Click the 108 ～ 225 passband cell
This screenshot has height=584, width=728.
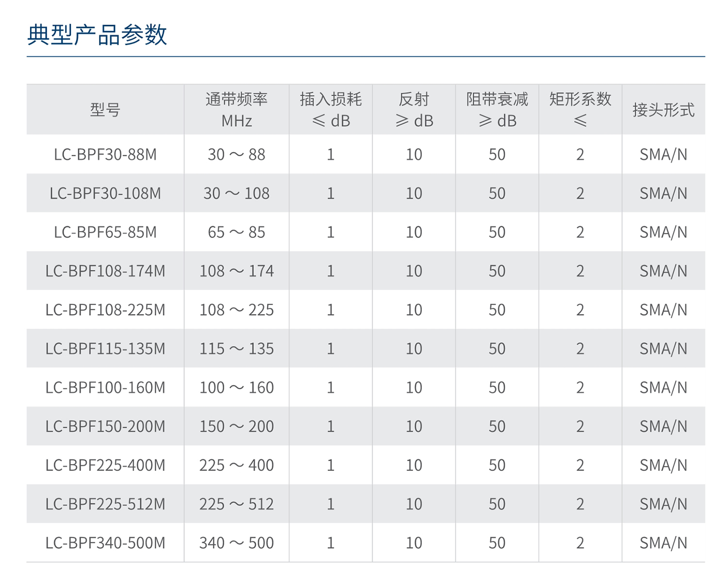236,310
